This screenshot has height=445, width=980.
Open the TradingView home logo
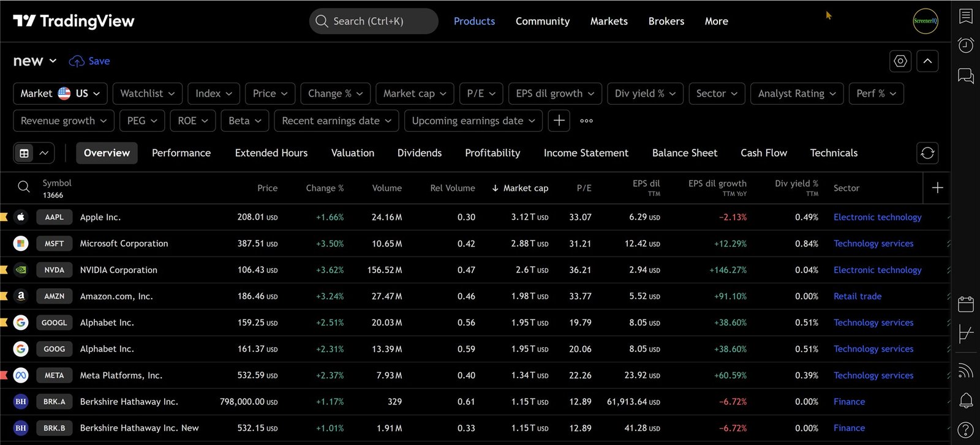73,21
